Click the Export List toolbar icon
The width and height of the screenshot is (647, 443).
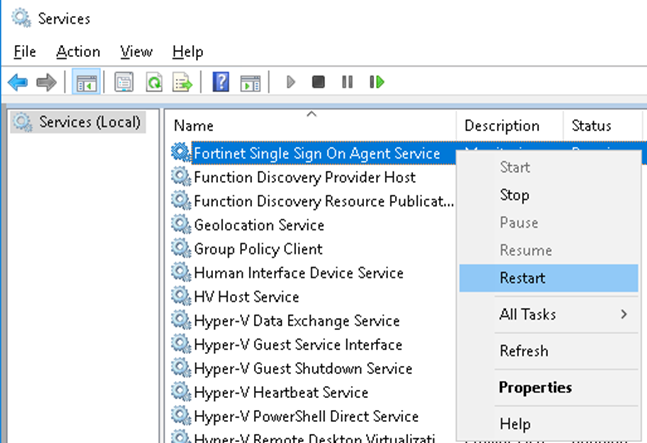(x=182, y=82)
